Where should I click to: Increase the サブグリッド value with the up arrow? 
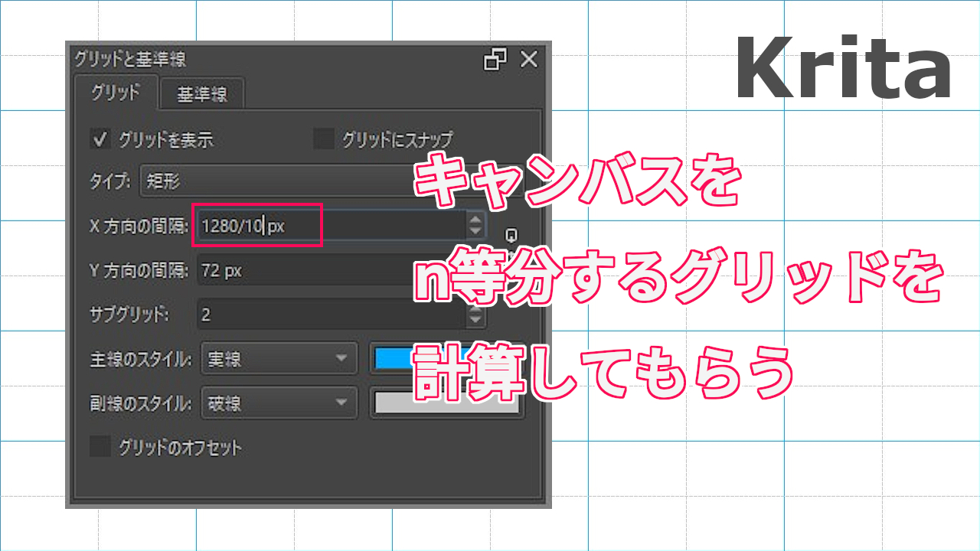(476, 308)
